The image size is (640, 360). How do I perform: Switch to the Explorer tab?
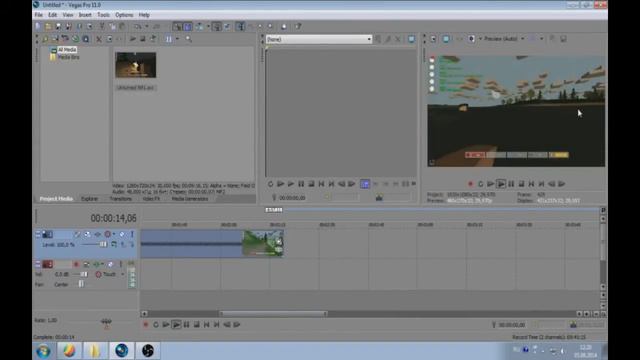point(89,199)
